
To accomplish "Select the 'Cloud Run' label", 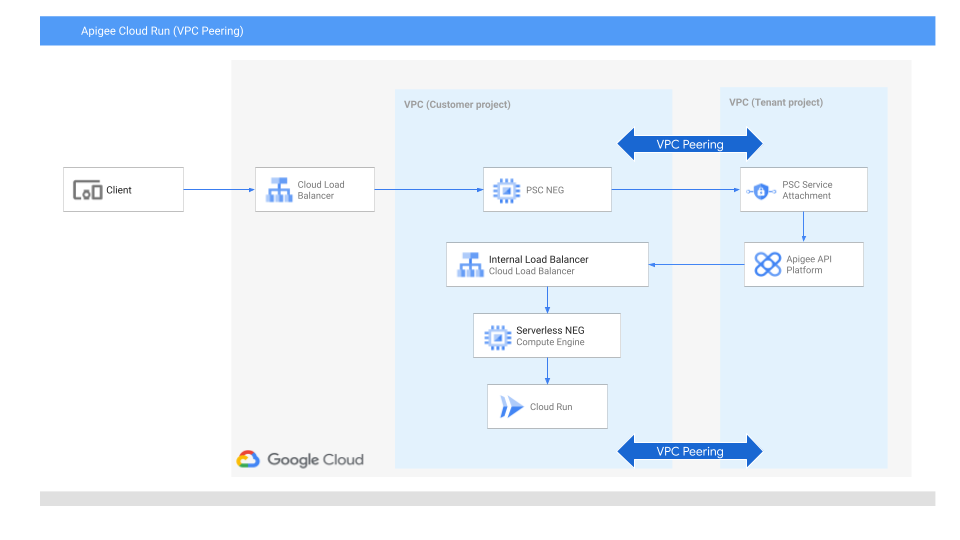I will [551, 407].
